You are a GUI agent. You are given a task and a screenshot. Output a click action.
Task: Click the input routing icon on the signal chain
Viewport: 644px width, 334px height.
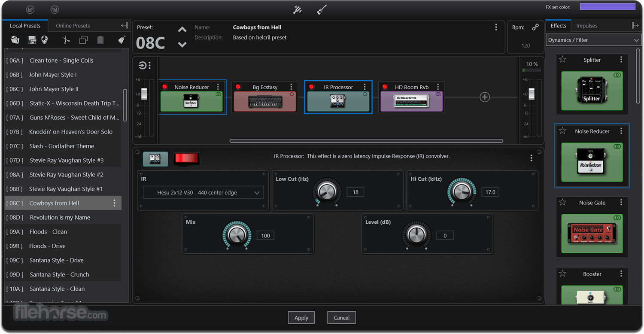click(143, 65)
